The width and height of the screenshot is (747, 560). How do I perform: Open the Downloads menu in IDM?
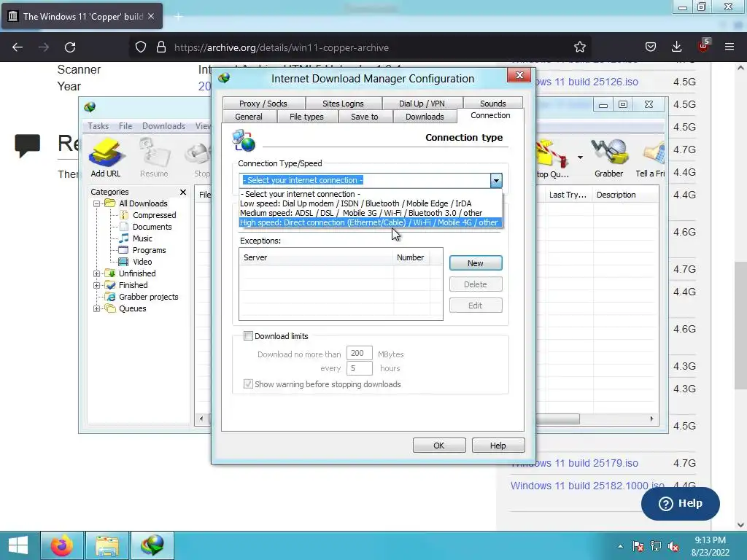coord(163,126)
